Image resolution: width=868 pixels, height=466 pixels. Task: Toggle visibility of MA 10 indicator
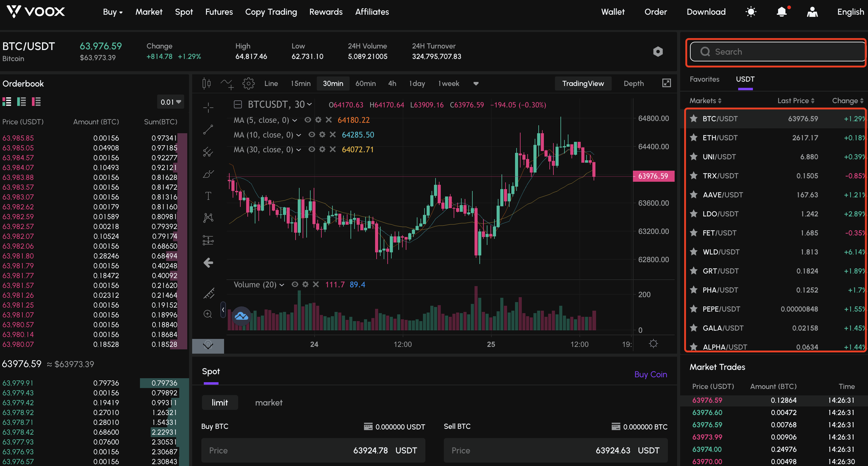tap(312, 135)
